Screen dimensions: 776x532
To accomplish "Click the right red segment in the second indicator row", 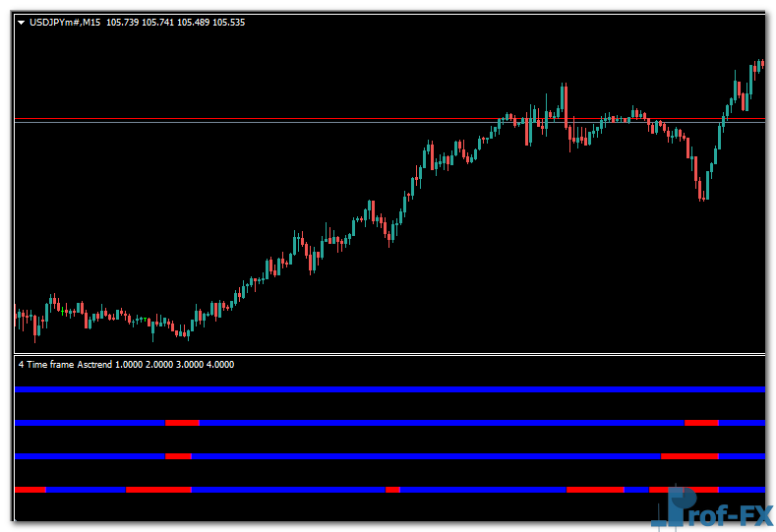I will pyautogui.click(x=701, y=423).
